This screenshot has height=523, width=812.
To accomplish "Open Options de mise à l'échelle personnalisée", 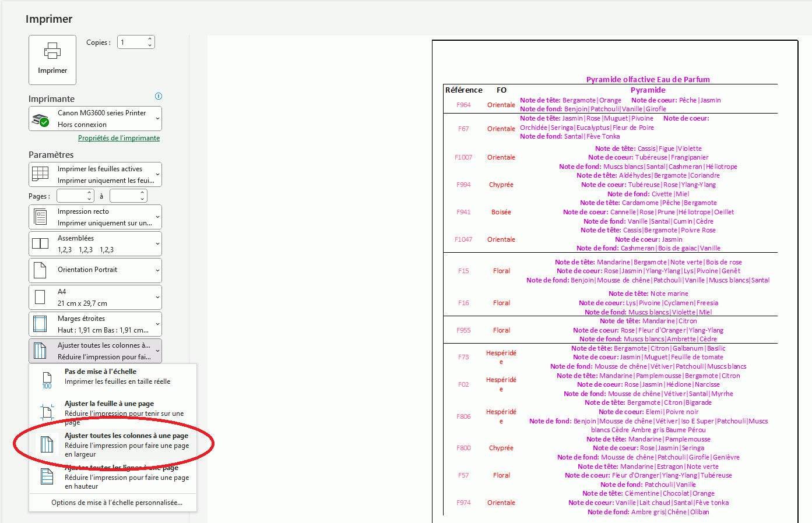I will click(x=117, y=503).
